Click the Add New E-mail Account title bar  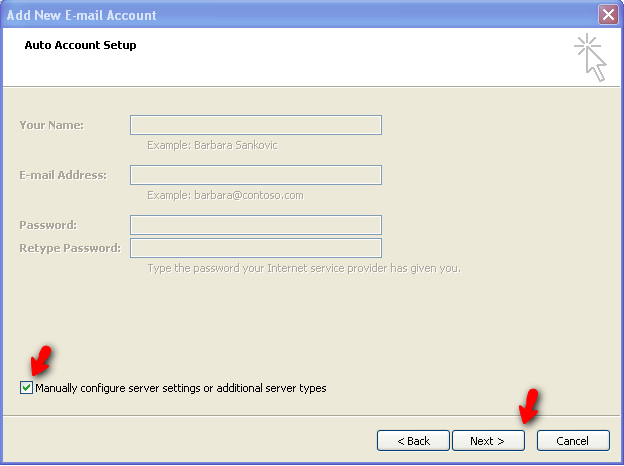pos(300,15)
